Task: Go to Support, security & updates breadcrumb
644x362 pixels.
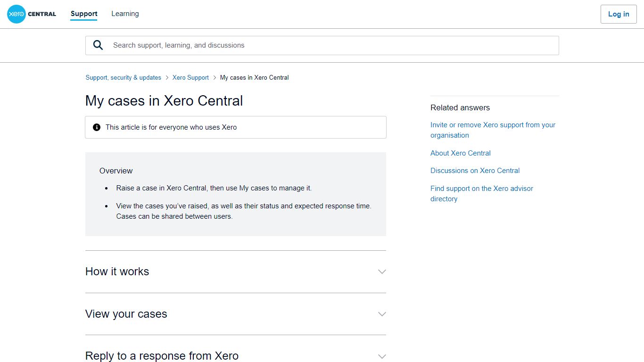Action: click(x=123, y=78)
